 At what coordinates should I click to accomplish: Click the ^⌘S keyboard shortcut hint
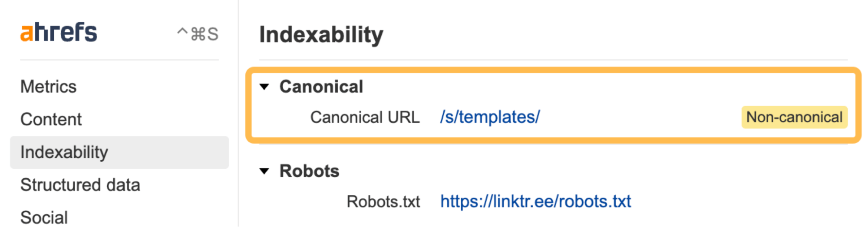pos(198,34)
